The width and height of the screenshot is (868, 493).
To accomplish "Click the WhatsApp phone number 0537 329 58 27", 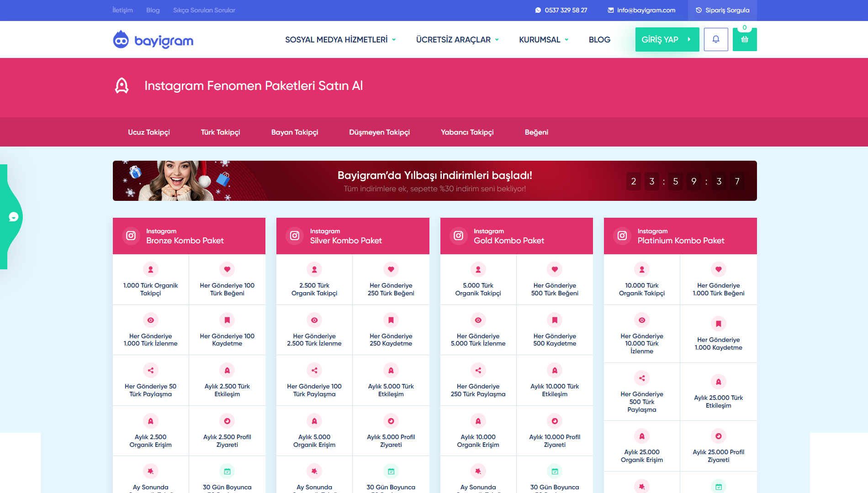I will pos(561,10).
